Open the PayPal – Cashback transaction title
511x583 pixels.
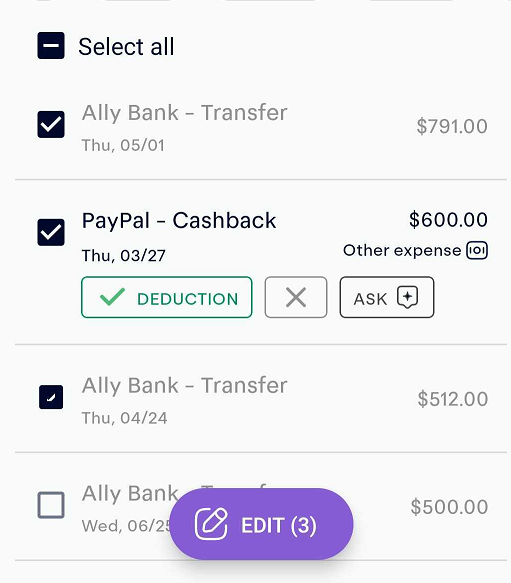(x=179, y=220)
